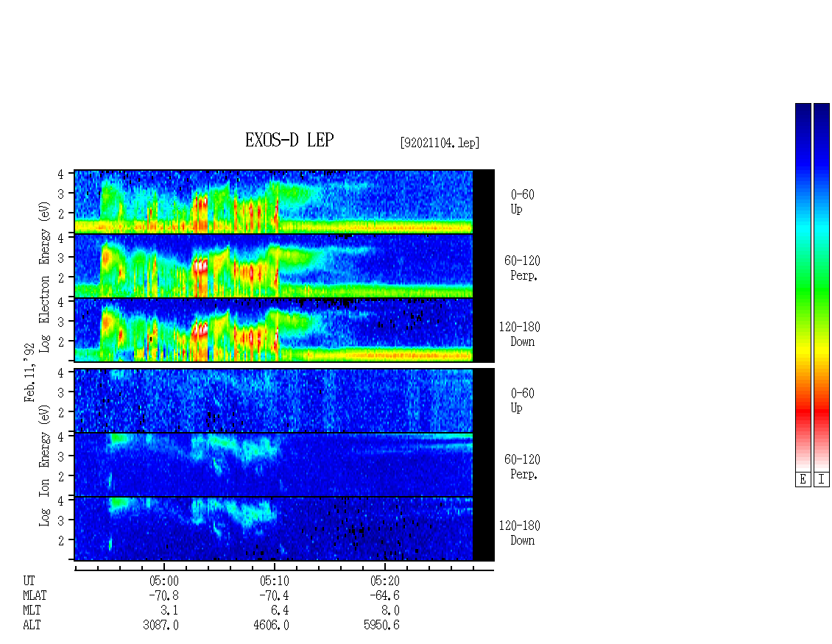Click the MLAT value -64.6
This screenshot has width=832, height=644.
click(384, 595)
